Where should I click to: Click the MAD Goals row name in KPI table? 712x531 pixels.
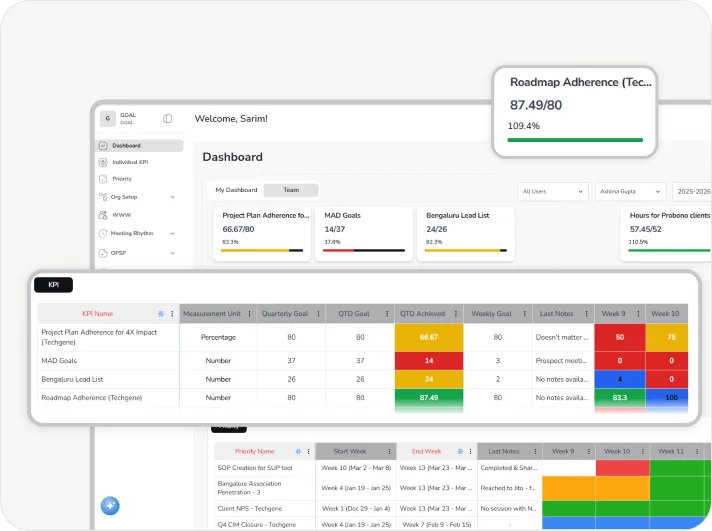59,361
